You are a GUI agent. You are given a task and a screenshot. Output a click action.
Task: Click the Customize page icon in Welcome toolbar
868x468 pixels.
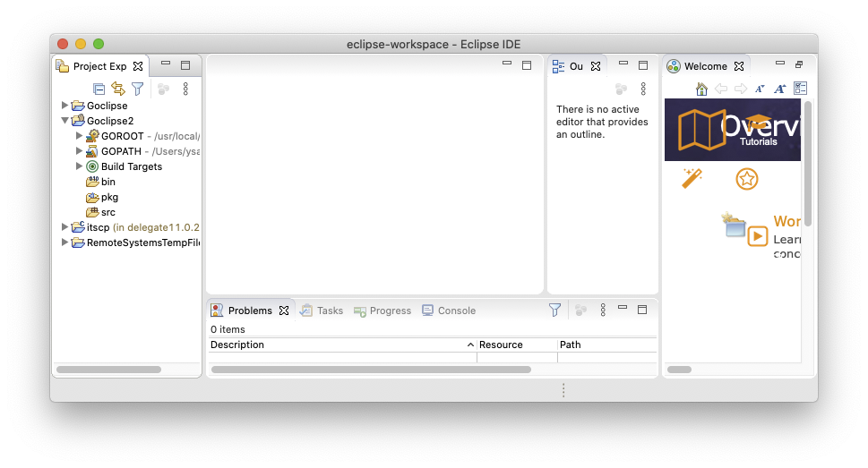800,89
